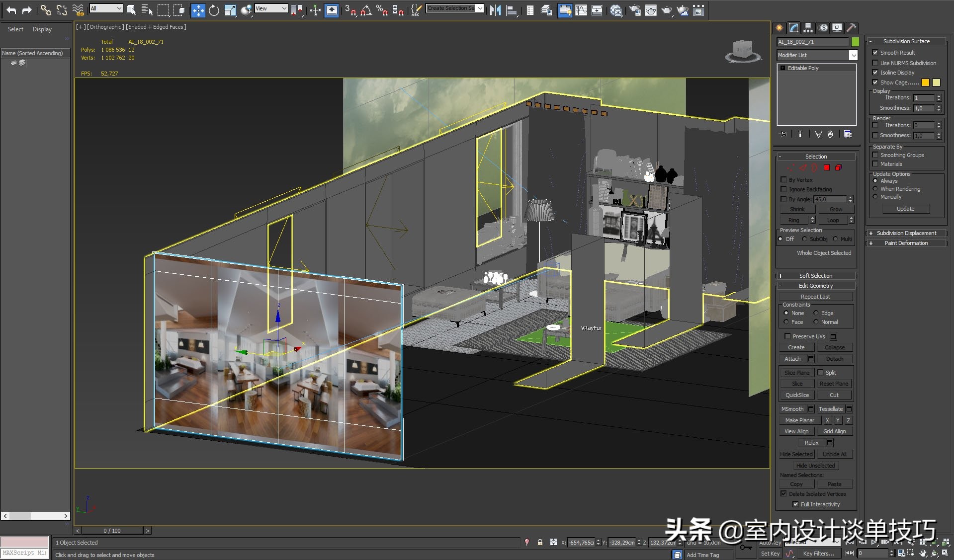Choose the Edge constraint radio button

(x=816, y=313)
